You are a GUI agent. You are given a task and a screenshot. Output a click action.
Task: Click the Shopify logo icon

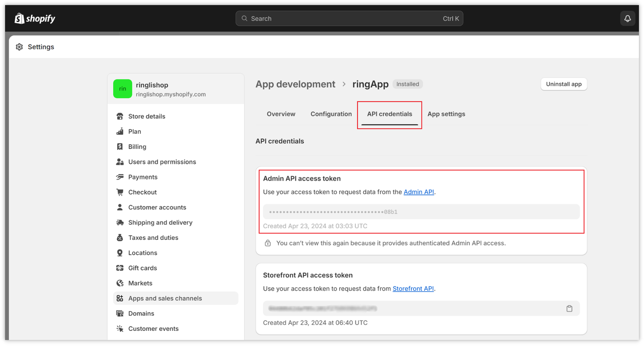point(20,19)
